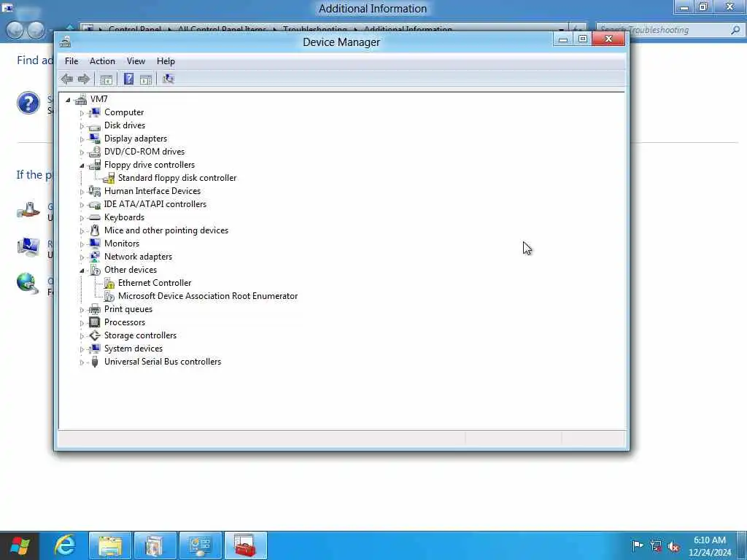Click the Keyboards category icon
747x560 pixels.
tap(95, 217)
